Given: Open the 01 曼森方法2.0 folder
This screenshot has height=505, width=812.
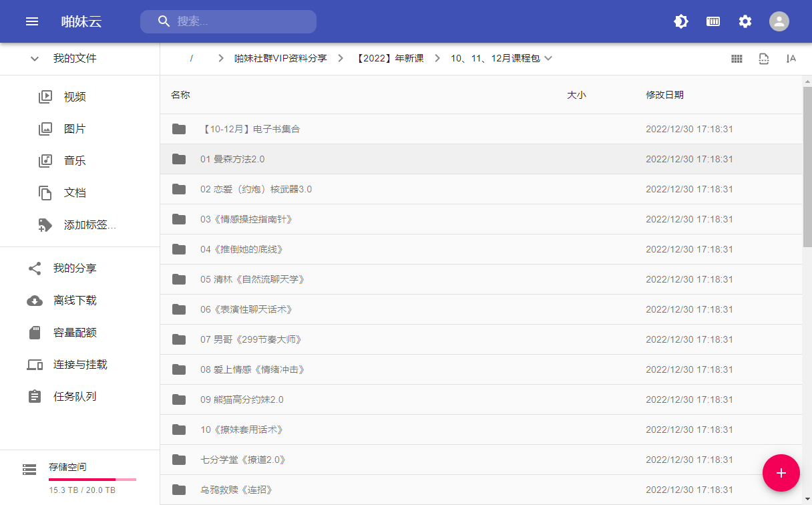Looking at the screenshot, I should [232, 159].
